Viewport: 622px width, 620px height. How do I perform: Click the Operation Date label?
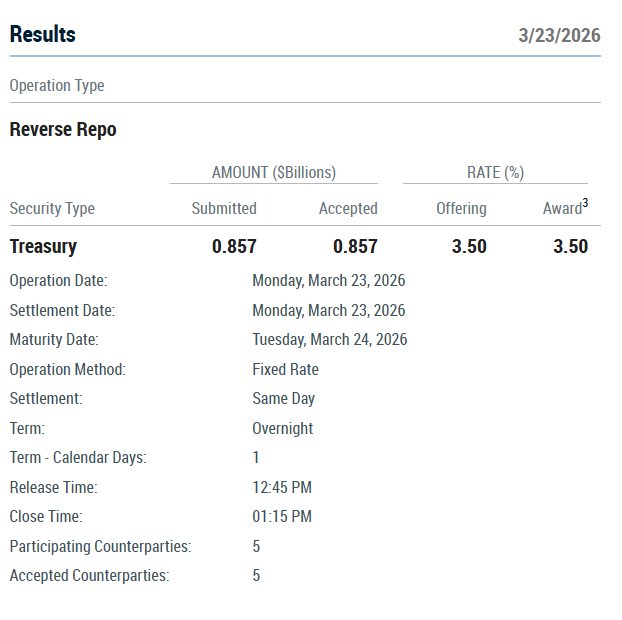click(59, 280)
